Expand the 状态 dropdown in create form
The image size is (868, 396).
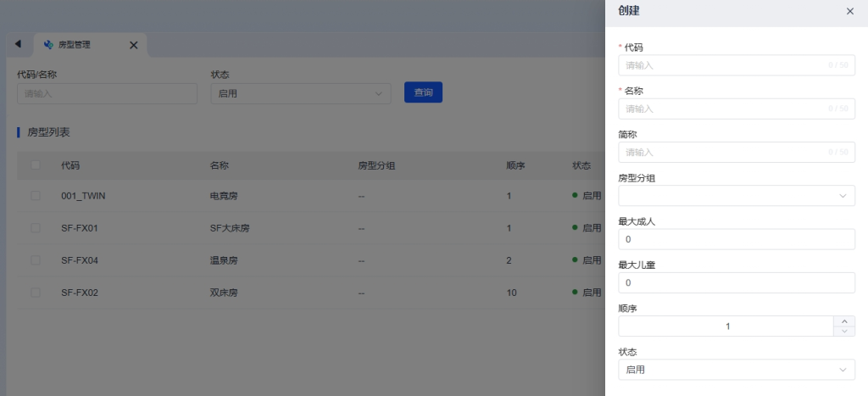[736, 370]
